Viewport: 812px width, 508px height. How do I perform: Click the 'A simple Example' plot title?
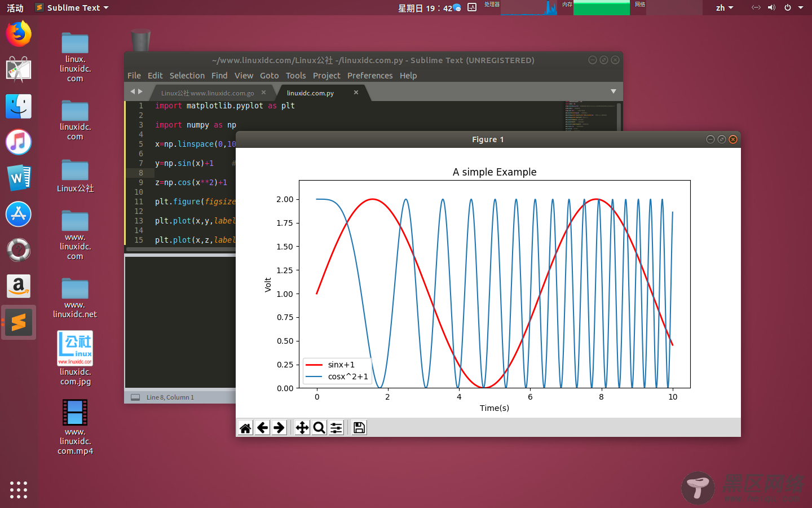(495, 172)
